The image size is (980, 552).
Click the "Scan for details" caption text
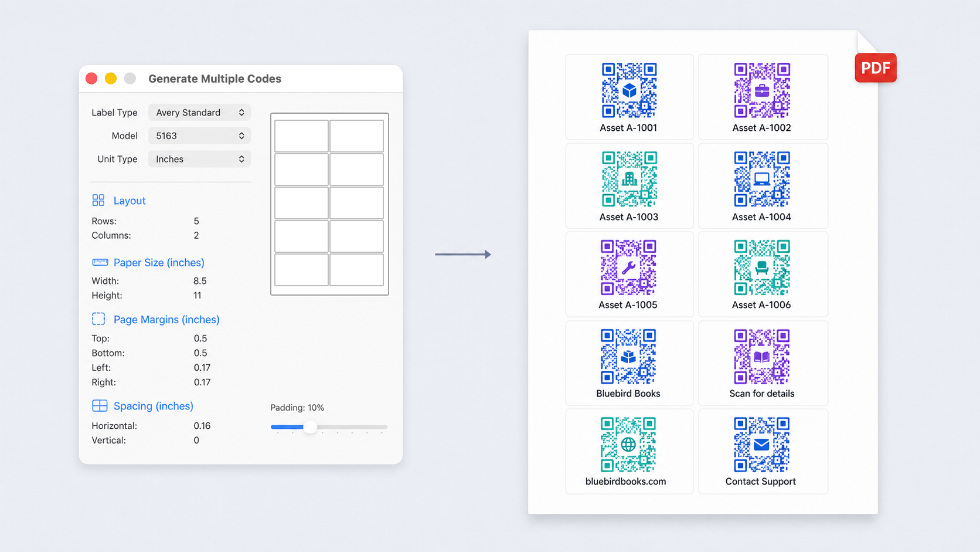762,394
